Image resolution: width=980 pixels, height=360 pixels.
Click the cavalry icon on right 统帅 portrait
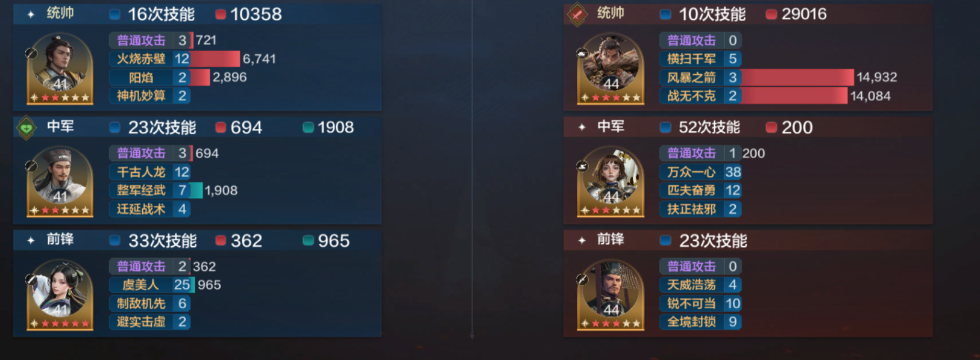(x=582, y=53)
